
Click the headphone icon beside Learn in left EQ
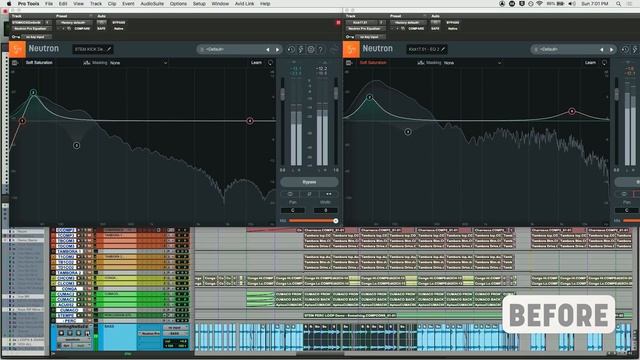270,63
